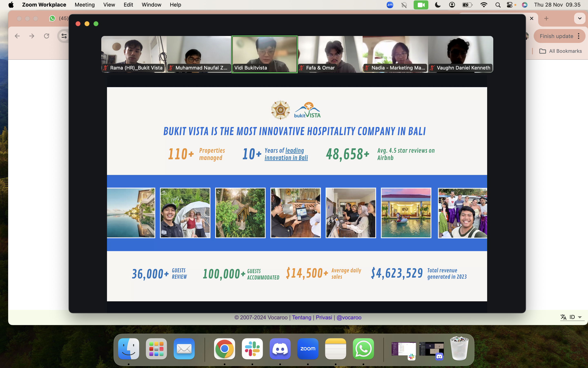This screenshot has width=588, height=368.
Task: Open Launchpad from the Dock
Action: pyautogui.click(x=156, y=349)
